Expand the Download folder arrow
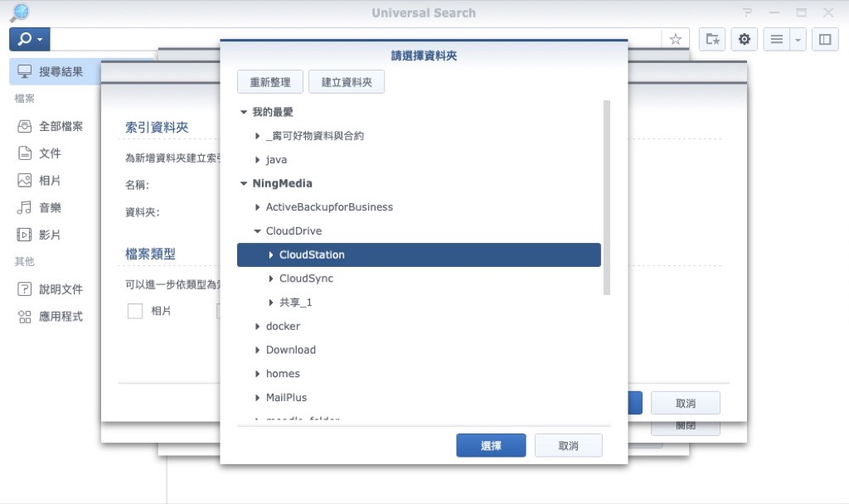This screenshot has height=504, width=849. pos(257,351)
